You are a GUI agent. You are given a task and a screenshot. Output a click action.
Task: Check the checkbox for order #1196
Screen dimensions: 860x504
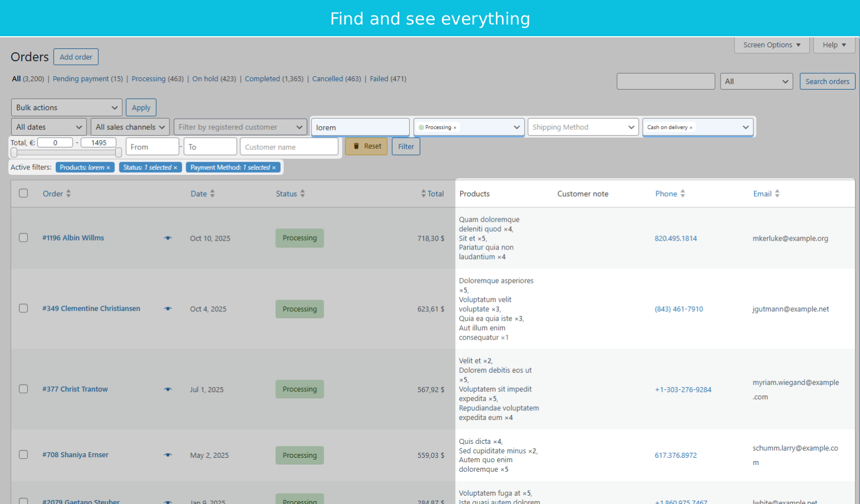[23, 237]
